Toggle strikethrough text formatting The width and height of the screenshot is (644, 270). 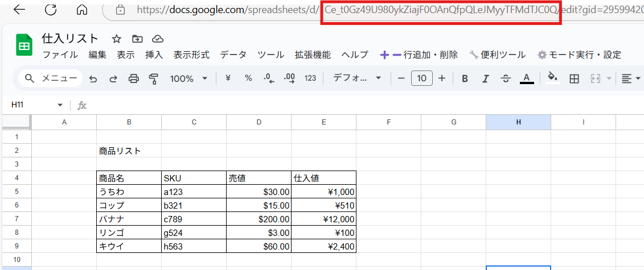[x=506, y=79]
